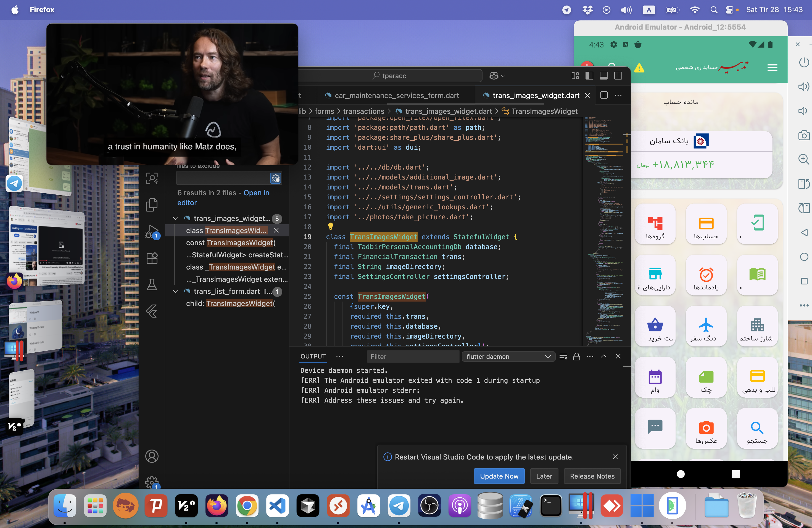
Task: Open VS Code Accounts icon
Action: pyautogui.click(x=152, y=456)
